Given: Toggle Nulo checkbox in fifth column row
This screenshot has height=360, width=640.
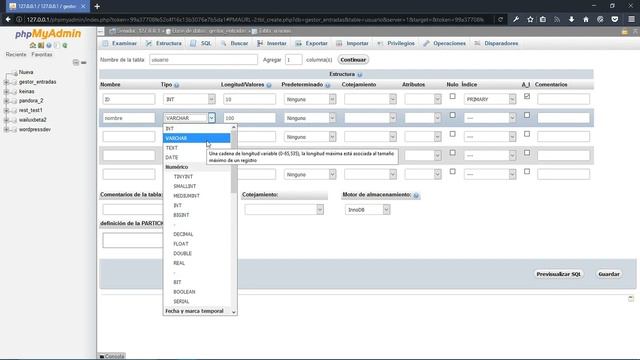Looking at the screenshot, I should (x=452, y=171).
